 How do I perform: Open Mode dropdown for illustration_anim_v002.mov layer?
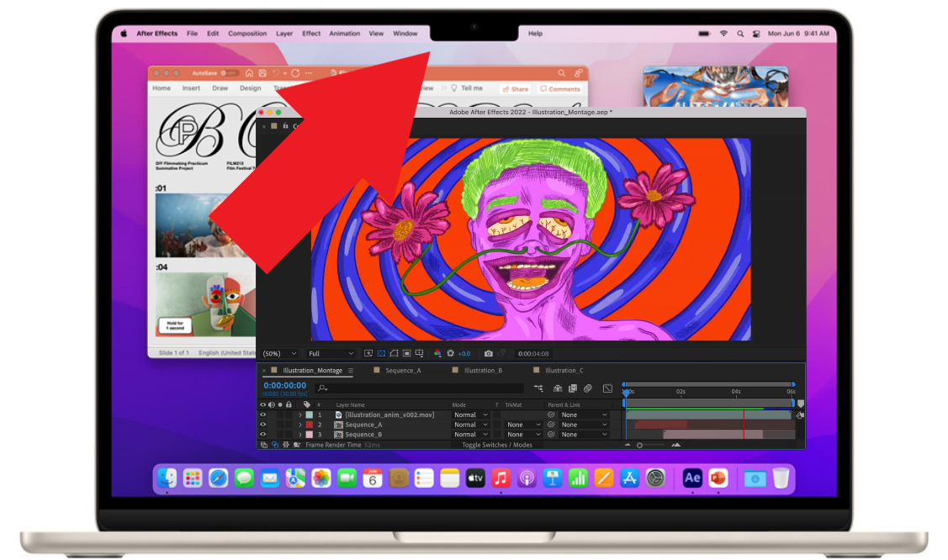tap(470, 415)
